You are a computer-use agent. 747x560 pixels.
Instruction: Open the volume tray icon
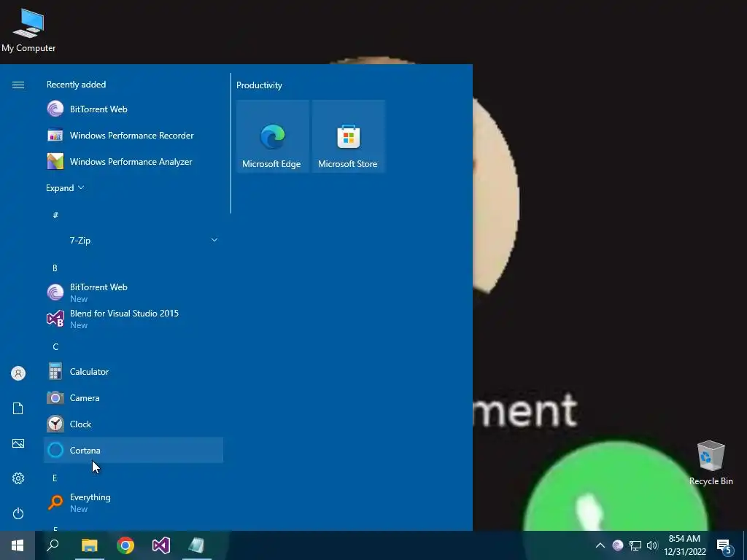click(x=652, y=545)
